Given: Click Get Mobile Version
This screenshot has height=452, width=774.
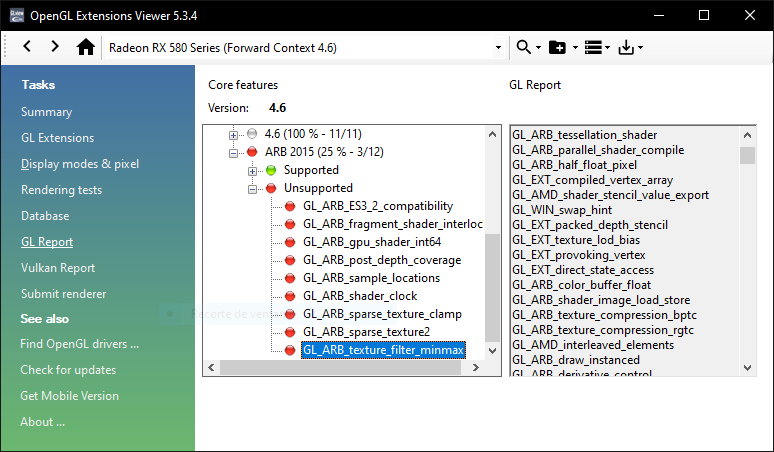Looking at the screenshot, I should [70, 396].
